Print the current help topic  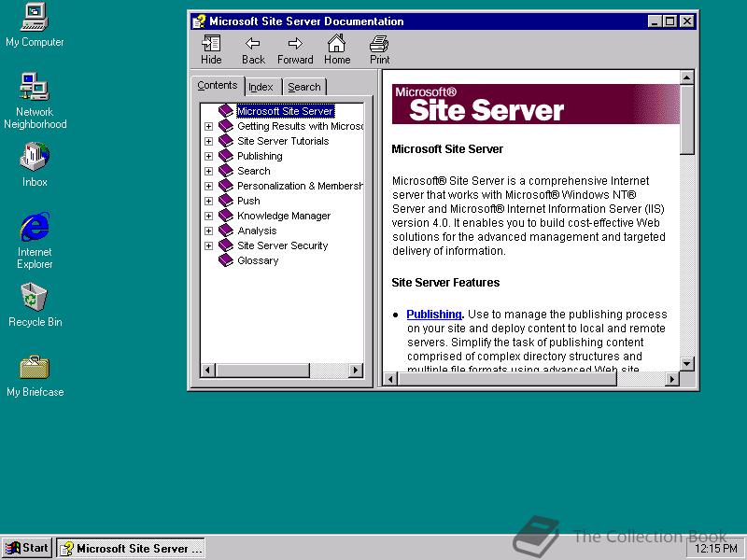click(379, 49)
